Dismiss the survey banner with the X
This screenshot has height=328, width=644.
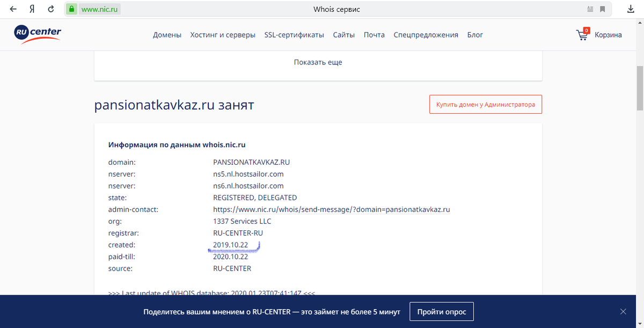(x=623, y=311)
